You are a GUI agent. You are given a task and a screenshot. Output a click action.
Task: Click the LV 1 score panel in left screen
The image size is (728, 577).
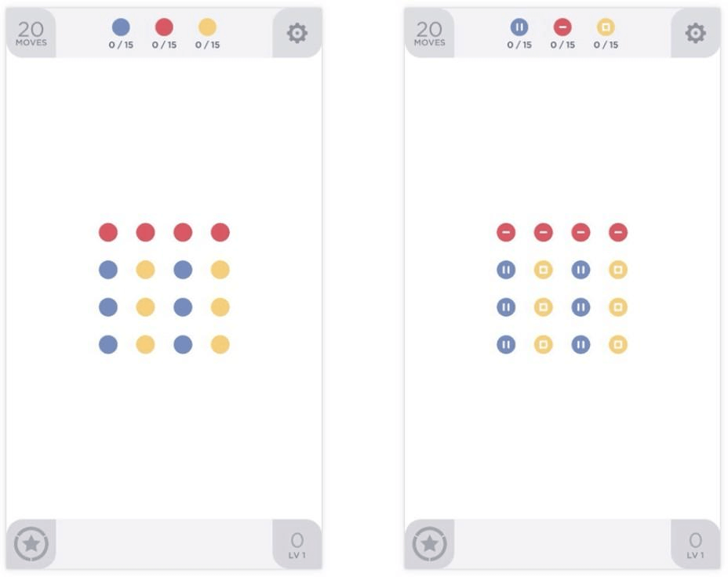pos(297,545)
